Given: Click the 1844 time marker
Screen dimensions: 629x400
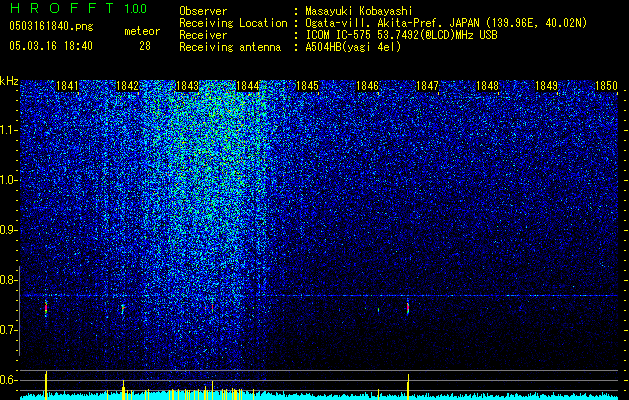Looking at the screenshot, I should coord(248,86).
